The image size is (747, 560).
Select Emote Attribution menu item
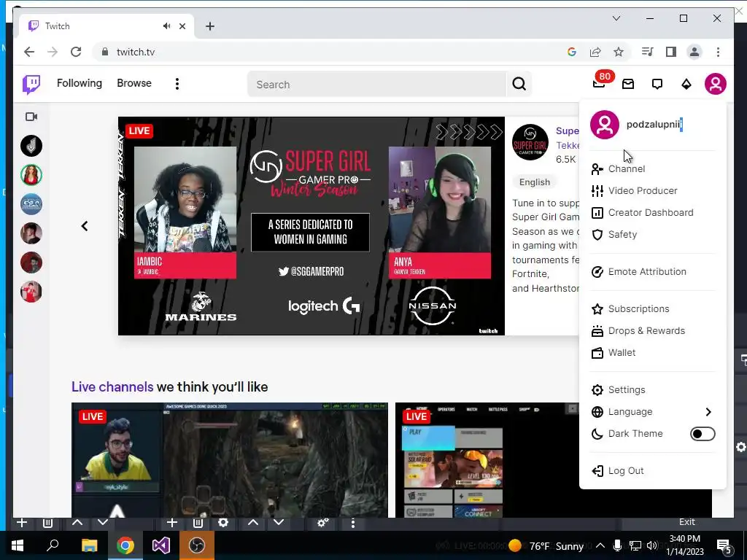click(652, 272)
